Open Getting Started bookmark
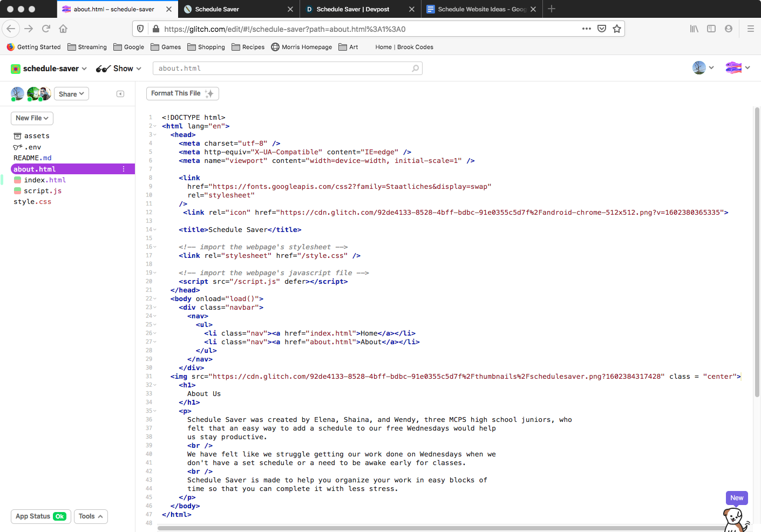 pyautogui.click(x=33, y=47)
